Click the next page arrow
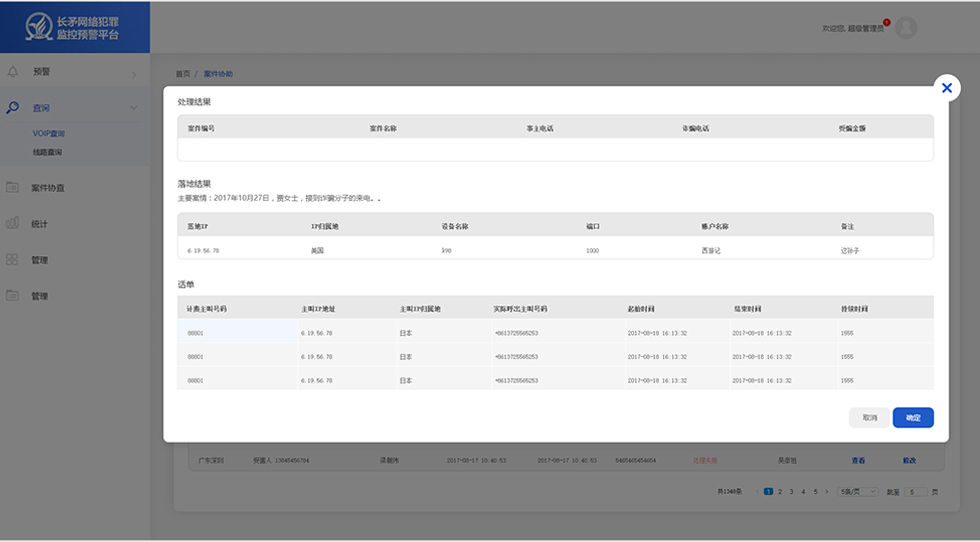This screenshot has width=980, height=542. click(827, 491)
